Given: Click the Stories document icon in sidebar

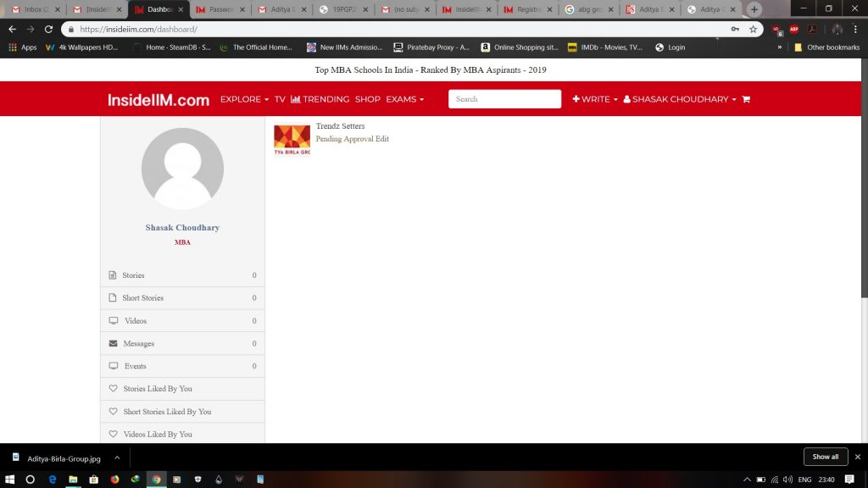Looking at the screenshot, I should coord(113,275).
